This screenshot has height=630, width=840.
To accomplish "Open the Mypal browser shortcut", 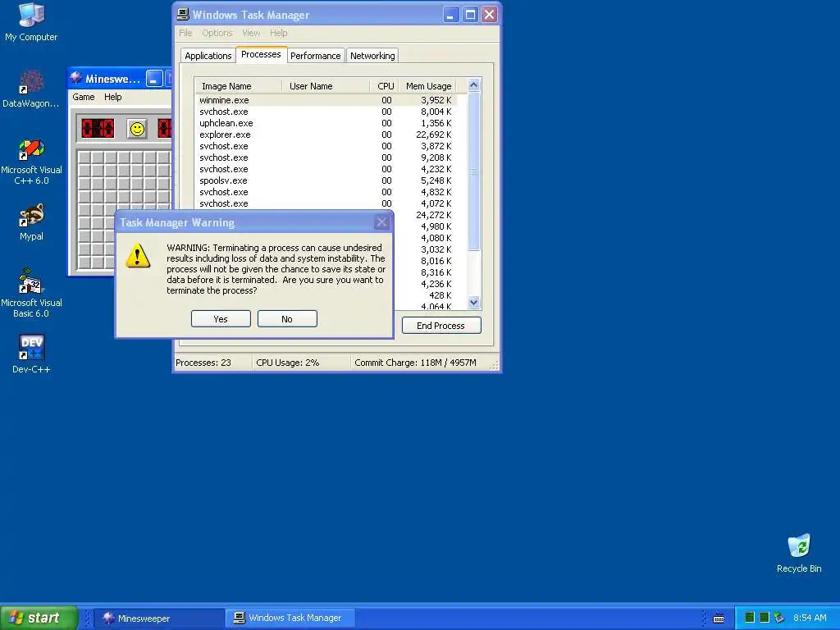I will click(31, 222).
